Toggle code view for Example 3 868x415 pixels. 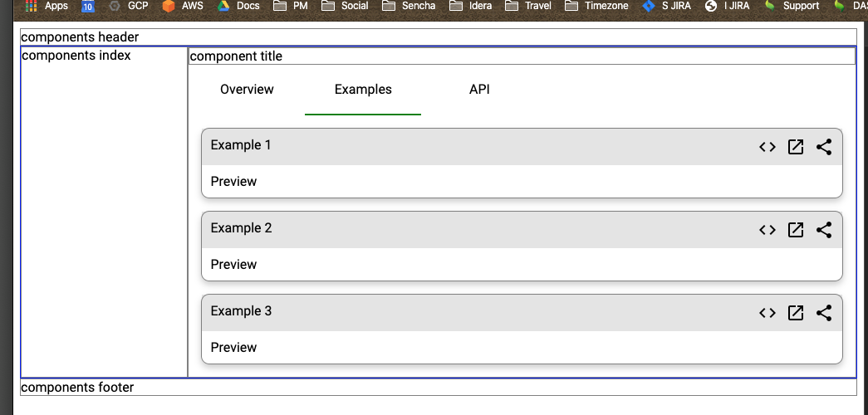click(x=767, y=313)
